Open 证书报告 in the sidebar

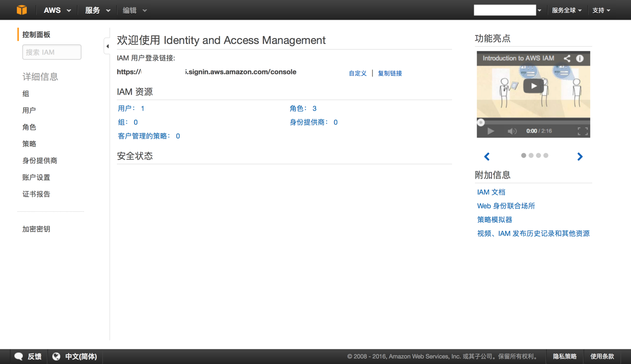[36, 194]
